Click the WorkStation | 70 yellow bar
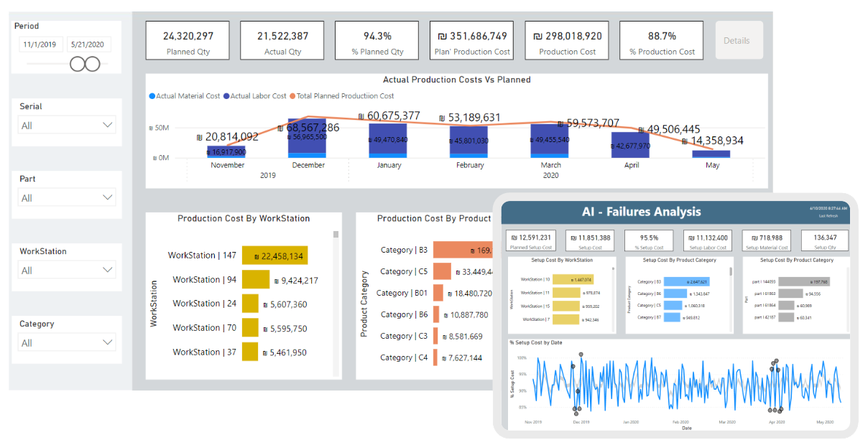The width and height of the screenshot is (868, 445). click(x=250, y=328)
